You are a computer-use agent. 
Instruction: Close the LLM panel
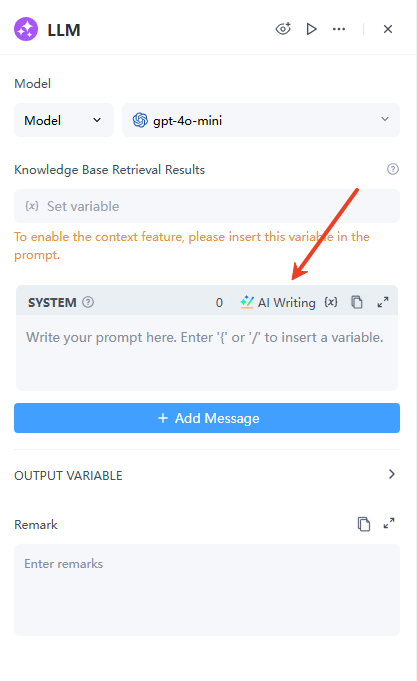coord(388,29)
